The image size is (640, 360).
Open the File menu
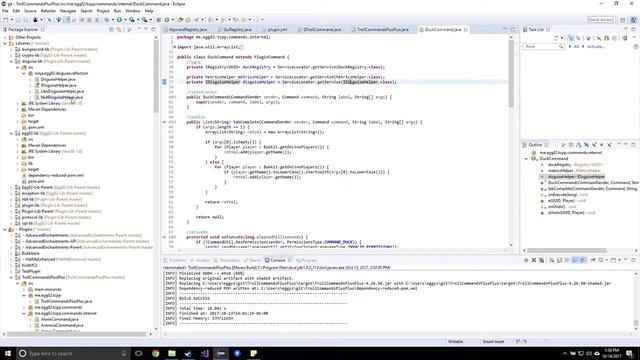point(5,11)
